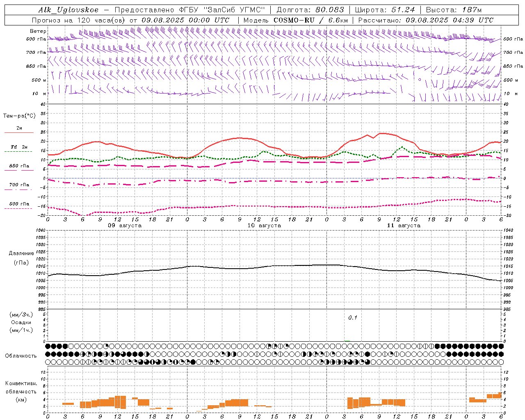The height and width of the screenshot is (420, 525).
Task: Click the computed time "Рассчитано: 09.08.2025 04:39 UTC"
Action: pyautogui.click(x=426, y=20)
